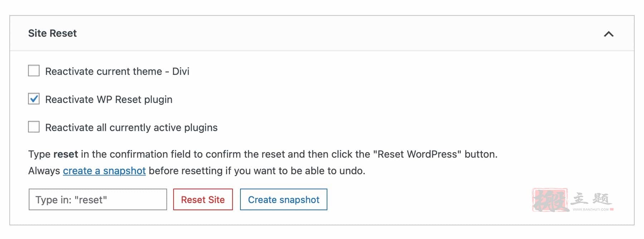Image resolution: width=644 pixels, height=239 pixels.
Task: Select the Reactivate all currently active plugins label
Action: click(131, 128)
